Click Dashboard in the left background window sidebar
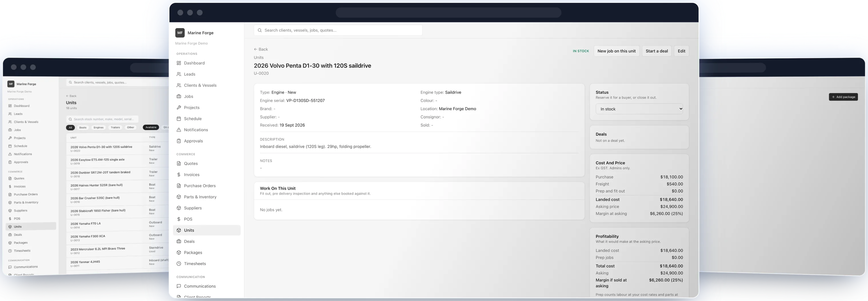The width and height of the screenshot is (868, 301). 21,106
